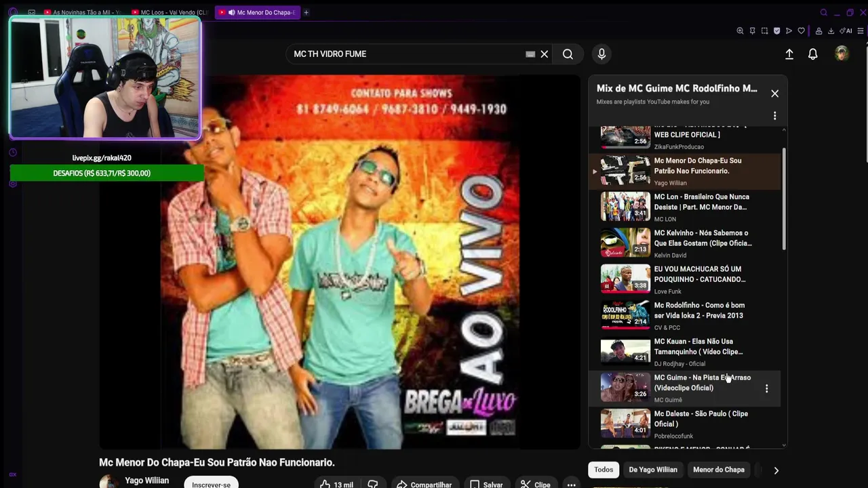This screenshot has height=488, width=868.
Task: Click the DESAFIOS green progress bar
Action: [x=106, y=174]
